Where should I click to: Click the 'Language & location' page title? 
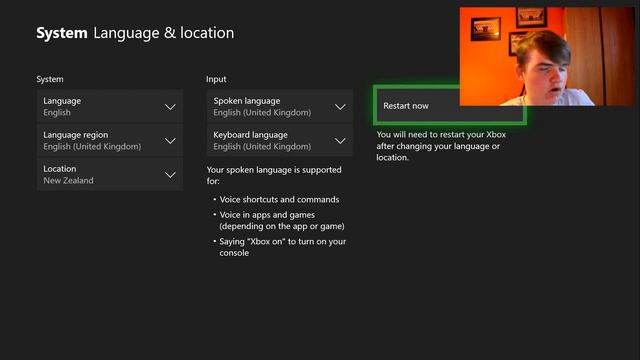tap(164, 33)
